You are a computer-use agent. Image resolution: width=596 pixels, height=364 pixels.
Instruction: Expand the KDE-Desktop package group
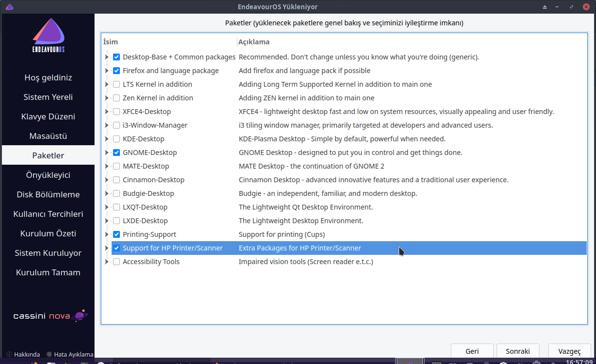pos(107,139)
